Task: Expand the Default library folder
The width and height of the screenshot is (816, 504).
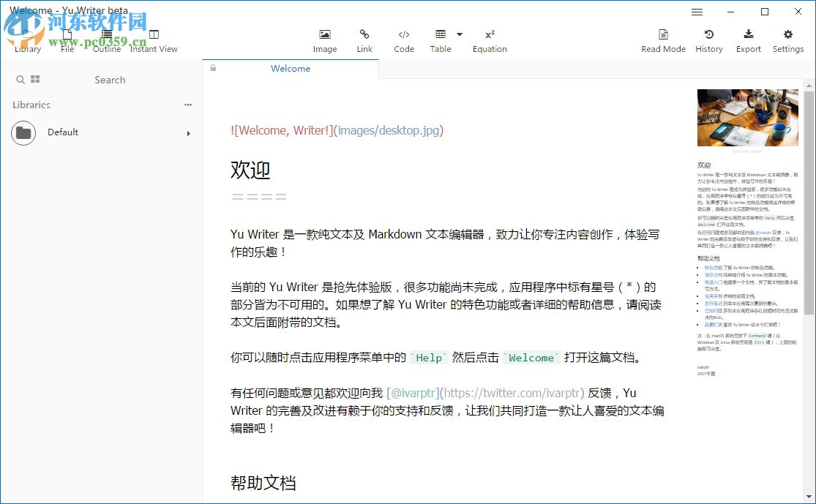Action: [188, 133]
